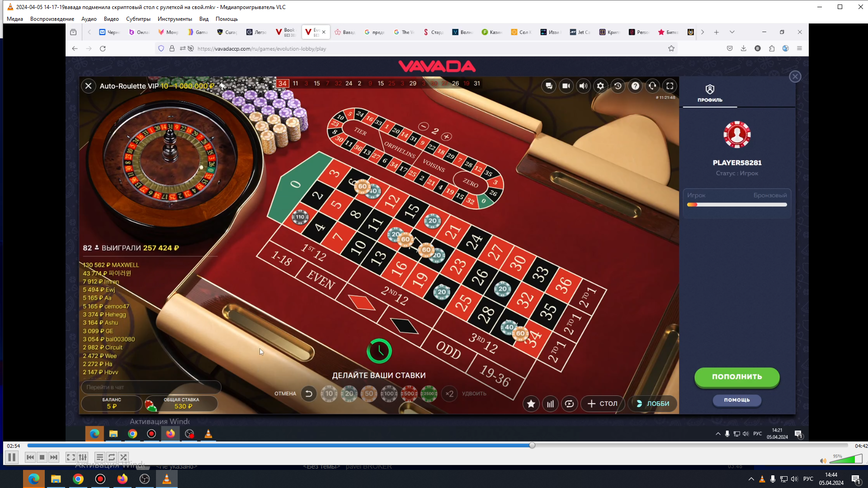Toggle the game fullscreen icon
The width and height of the screenshot is (868, 488).
pos(670,86)
